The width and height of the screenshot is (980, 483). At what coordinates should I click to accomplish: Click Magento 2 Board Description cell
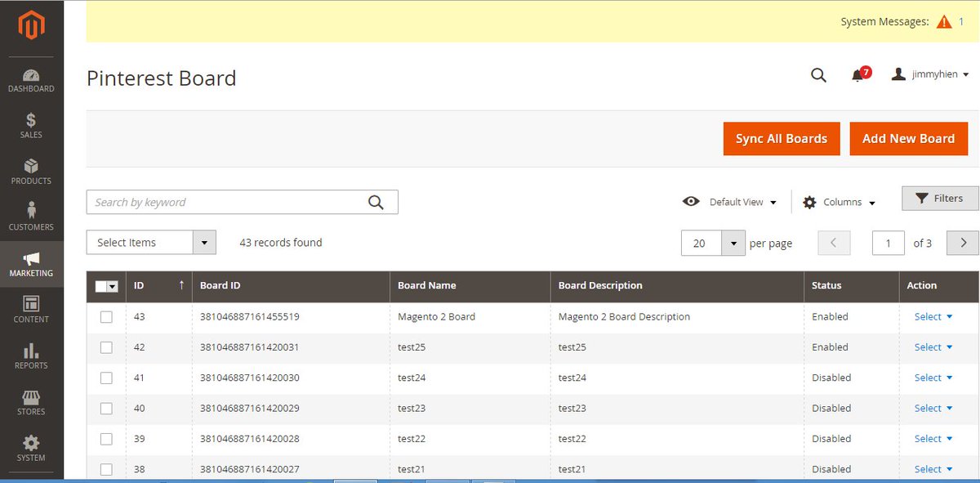[x=624, y=317]
